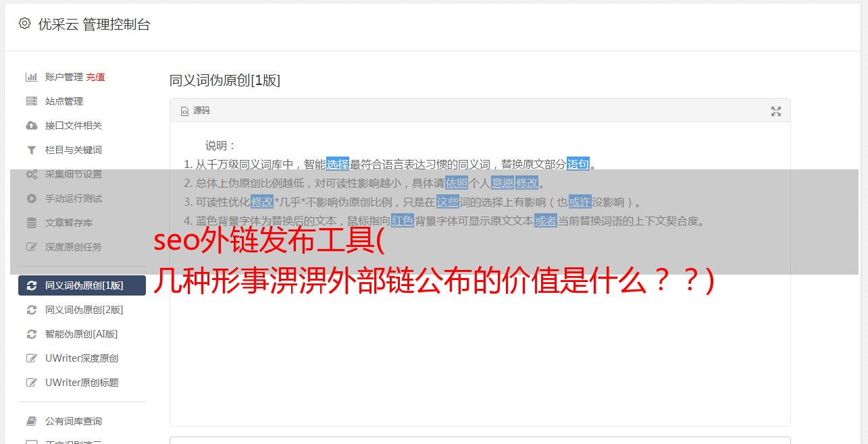Click the cloud upload icon for 接口文件相关
This screenshot has height=444, width=868.
point(31,126)
